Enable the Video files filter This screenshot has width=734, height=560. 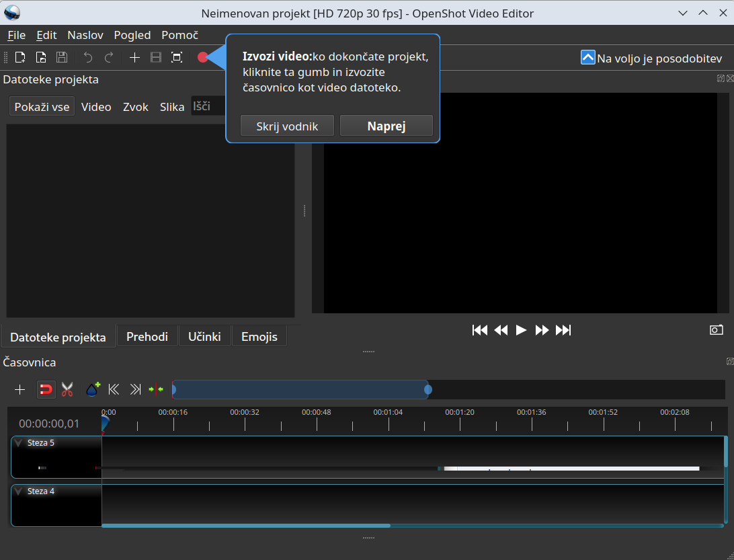click(x=96, y=107)
